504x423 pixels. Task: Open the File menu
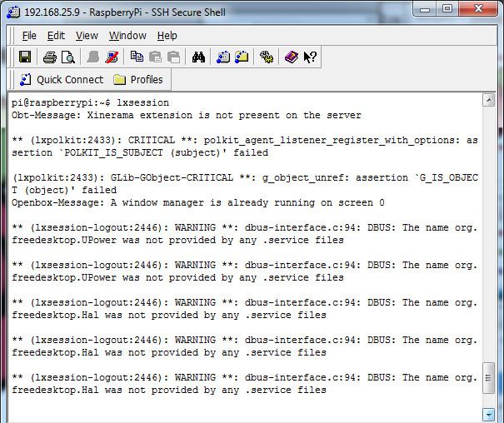[x=29, y=35]
